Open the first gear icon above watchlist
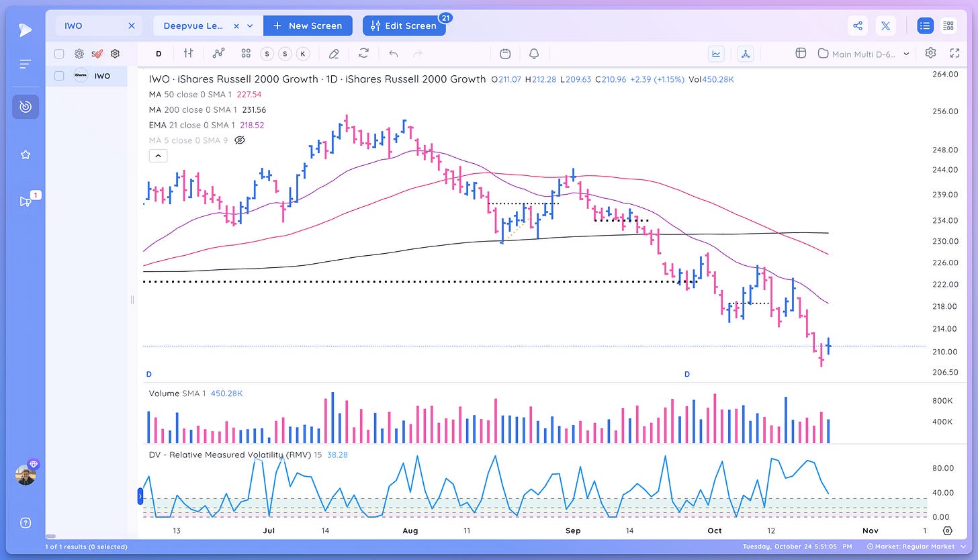Image resolution: width=978 pixels, height=560 pixels. click(x=79, y=54)
